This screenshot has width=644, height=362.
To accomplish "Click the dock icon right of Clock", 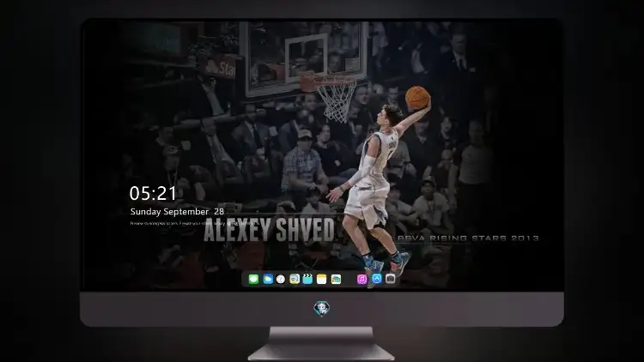I will coord(294,280).
